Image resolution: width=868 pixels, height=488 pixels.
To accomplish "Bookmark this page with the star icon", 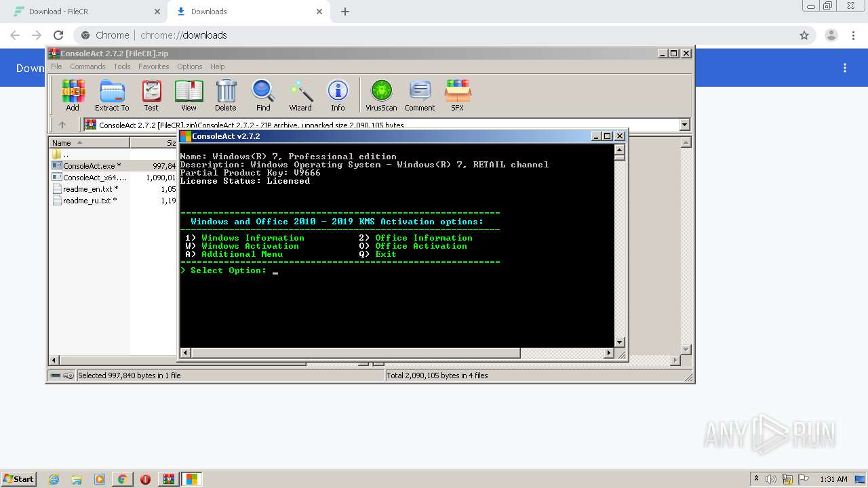I will (x=804, y=35).
